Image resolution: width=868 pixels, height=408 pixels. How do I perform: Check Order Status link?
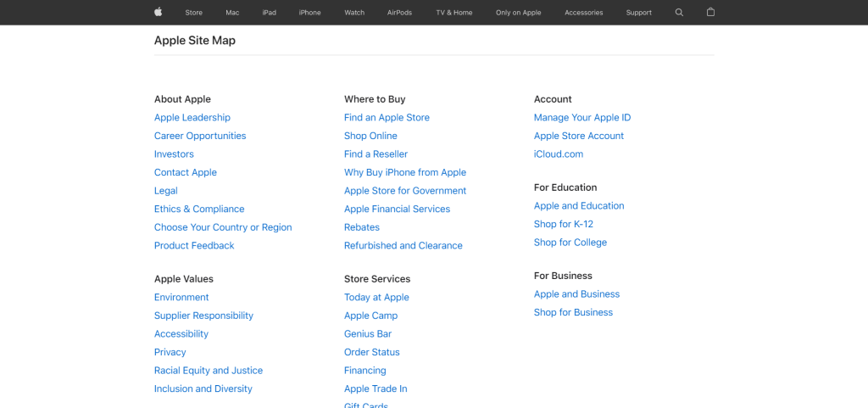[x=371, y=352]
